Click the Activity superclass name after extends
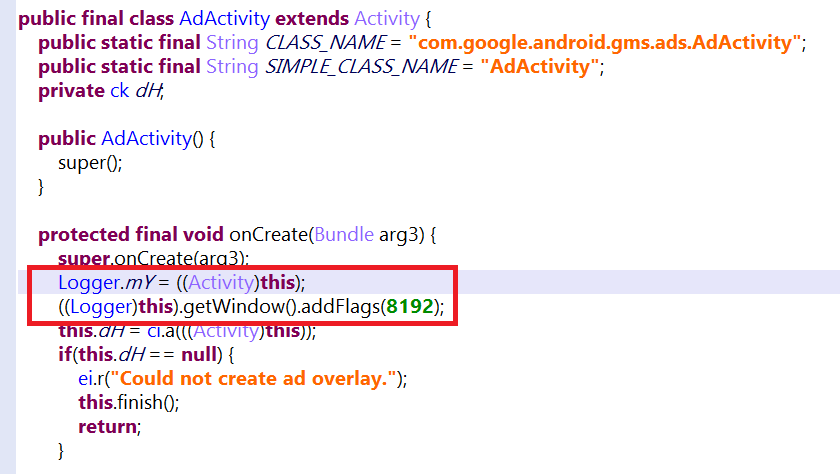 387,19
